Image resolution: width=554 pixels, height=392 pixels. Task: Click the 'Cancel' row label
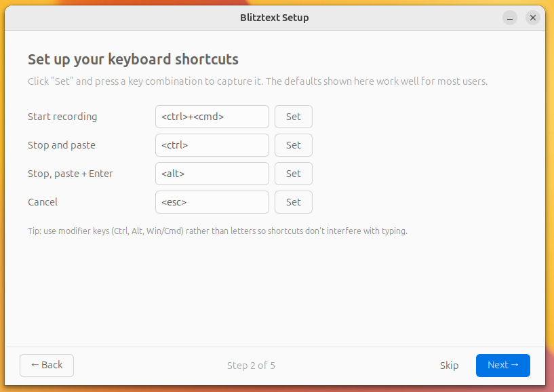pos(43,202)
